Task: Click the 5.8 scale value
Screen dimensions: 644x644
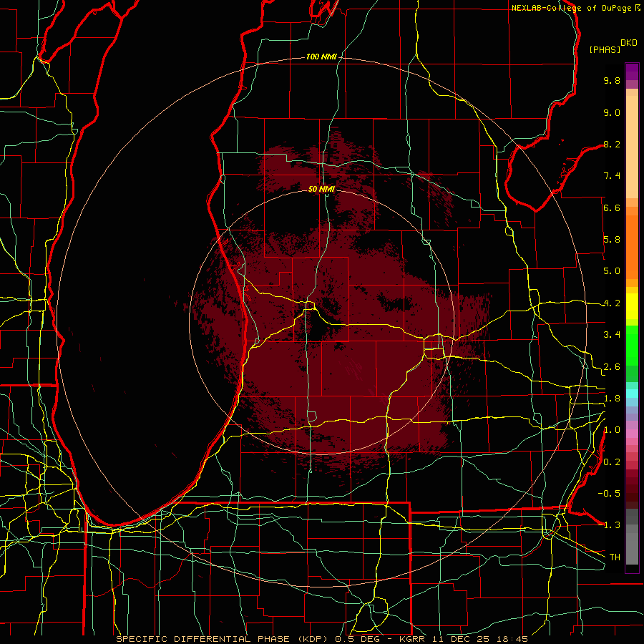Action: tap(612, 240)
